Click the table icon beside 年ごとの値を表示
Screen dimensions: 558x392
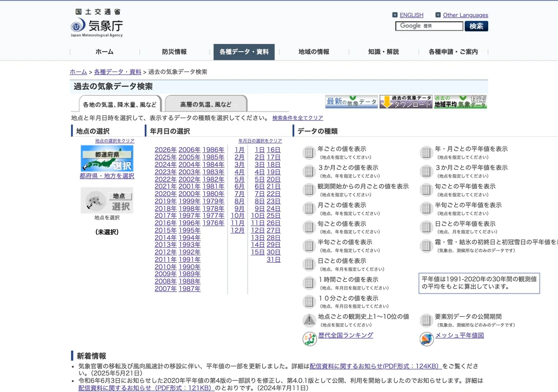pyautogui.click(x=309, y=153)
